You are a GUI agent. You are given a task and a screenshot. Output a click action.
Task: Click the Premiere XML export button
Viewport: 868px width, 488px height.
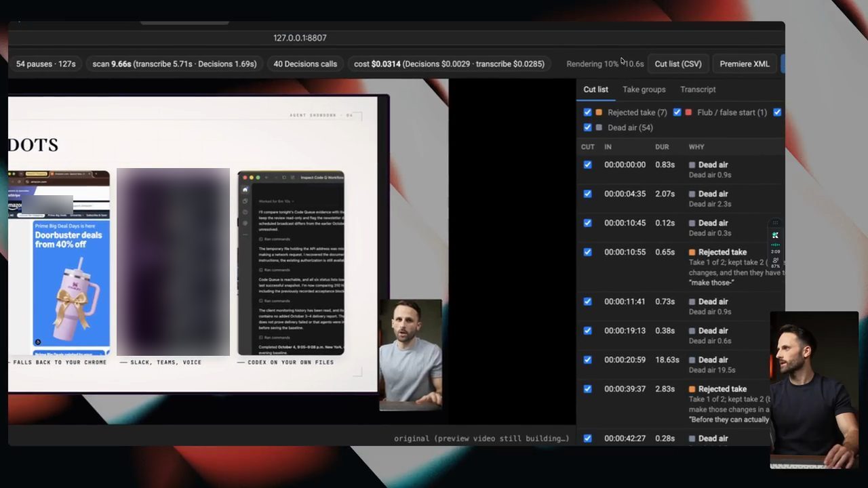[x=745, y=64]
